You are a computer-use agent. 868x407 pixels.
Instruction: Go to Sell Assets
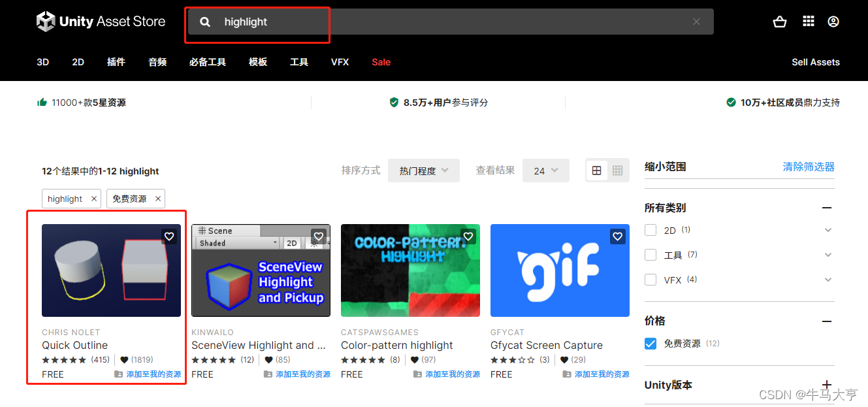[x=816, y=62]
